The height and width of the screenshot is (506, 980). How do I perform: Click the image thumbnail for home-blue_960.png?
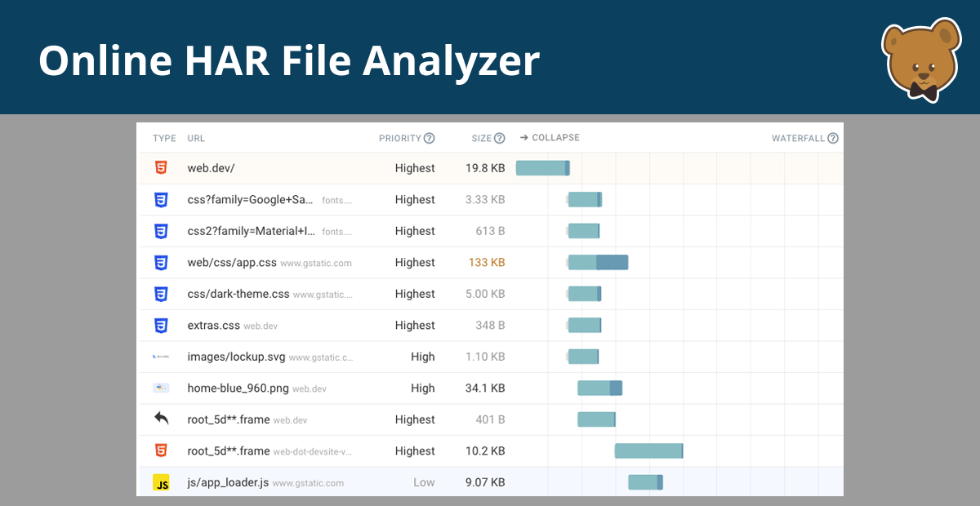coord(161,388)
